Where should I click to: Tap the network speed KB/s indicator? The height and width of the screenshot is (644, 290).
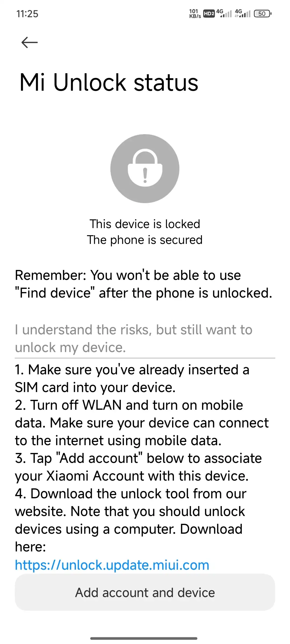click(x=195, y=14)
